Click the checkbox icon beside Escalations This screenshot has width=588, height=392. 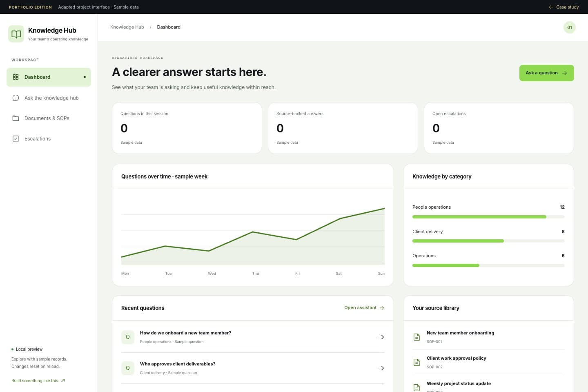16,139
